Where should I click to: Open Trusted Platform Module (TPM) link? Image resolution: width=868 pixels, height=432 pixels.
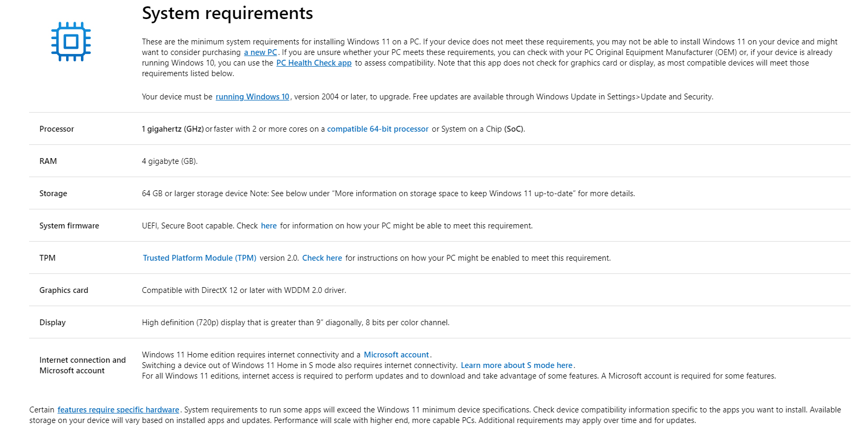(x=199, y=258)
